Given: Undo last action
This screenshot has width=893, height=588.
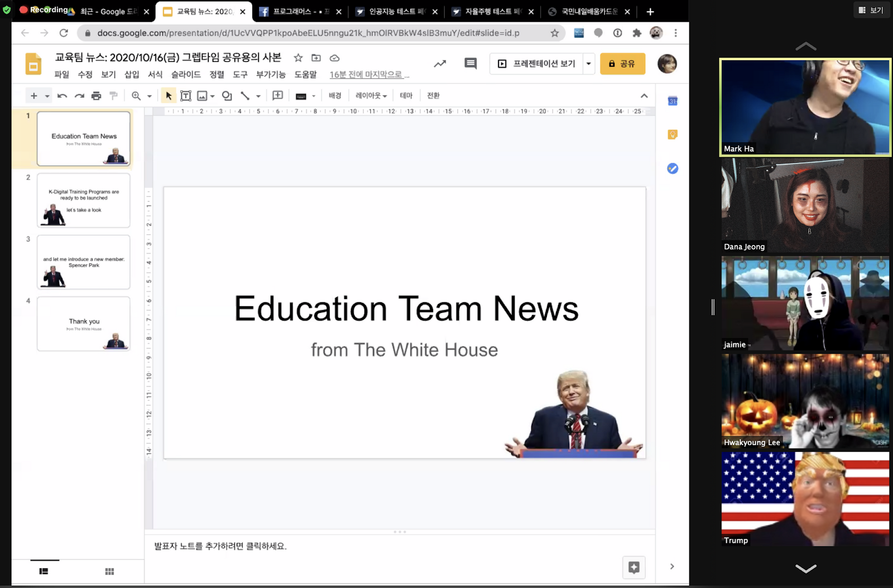Looking at the screenshot, I should 62,96.
